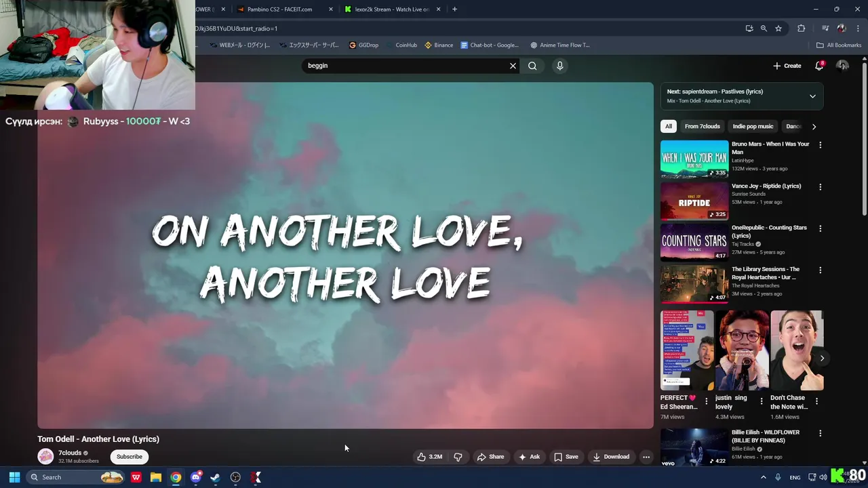The width and height of the screenshot is (868, 488).
Task: Save the video to a playlist
Action: pyautogui.click(x=566, y=457)
